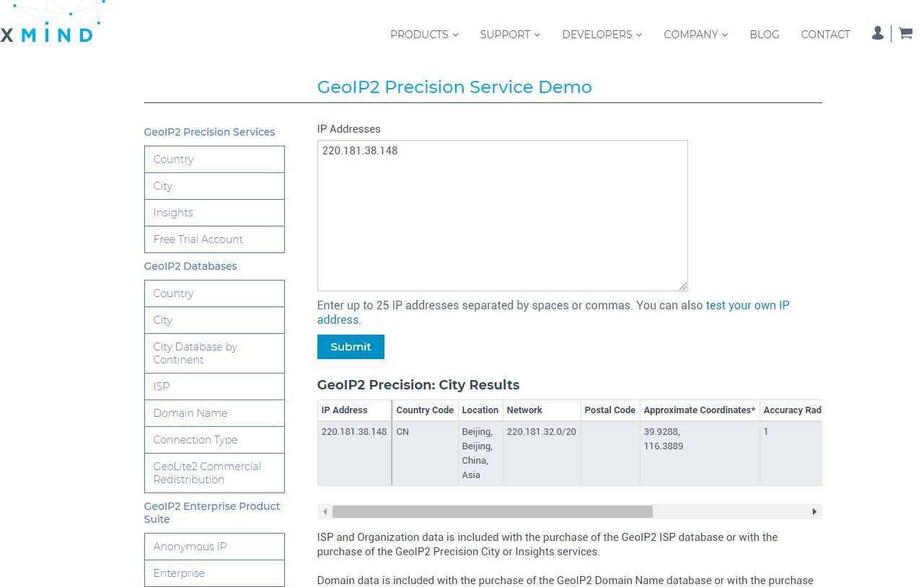This screenshot has height=587, width=924.
Task: Open the Connection Type item
Action: (214, 440)
